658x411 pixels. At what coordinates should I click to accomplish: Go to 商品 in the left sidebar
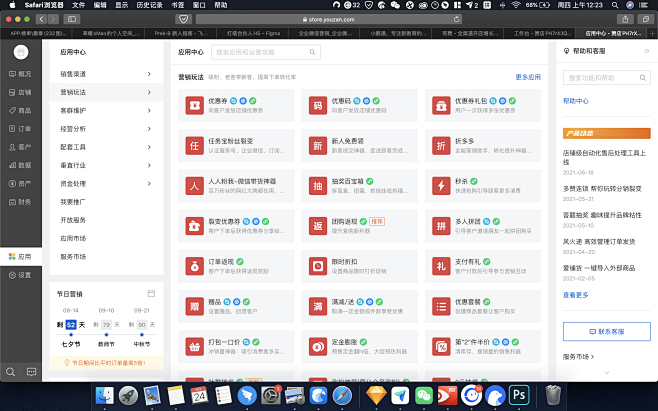pyautogui.click(x=21, y=110)
